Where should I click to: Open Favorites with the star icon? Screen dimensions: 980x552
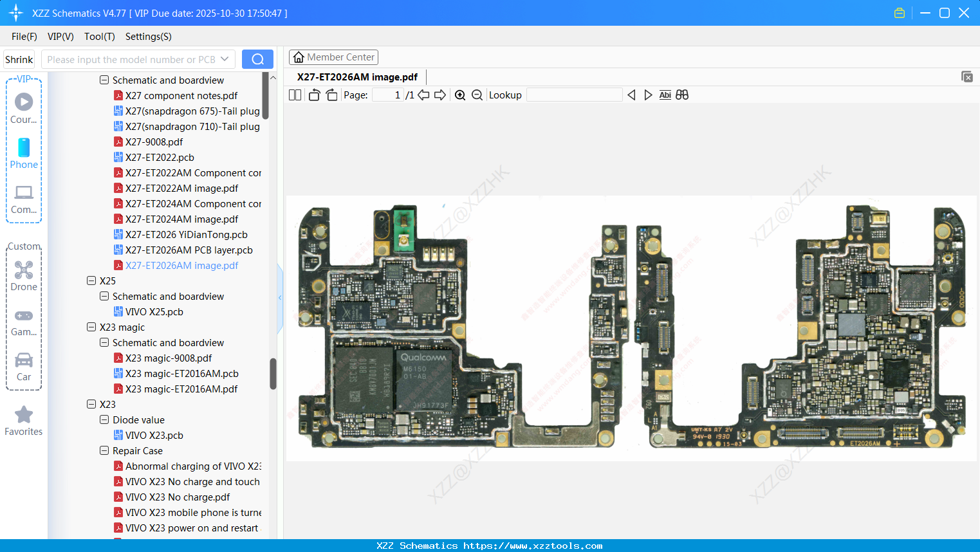(x=24, y=421)
